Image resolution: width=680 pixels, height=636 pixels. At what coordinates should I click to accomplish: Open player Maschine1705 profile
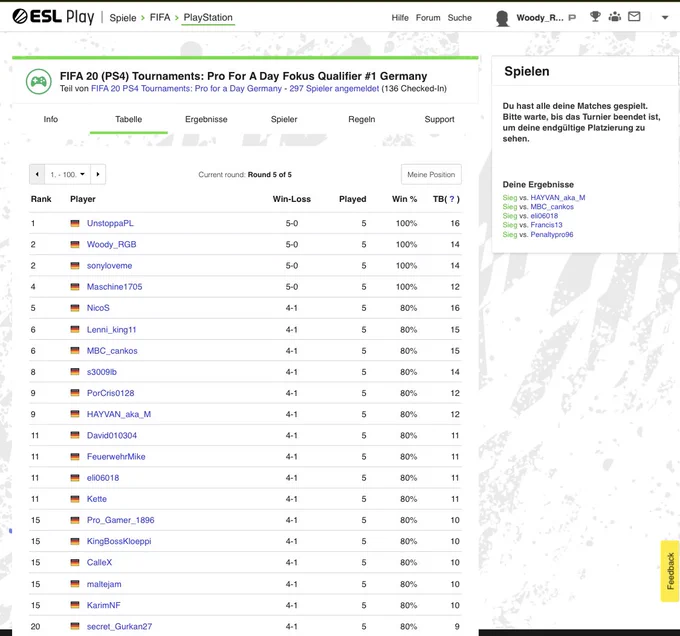tap(114, 287)
